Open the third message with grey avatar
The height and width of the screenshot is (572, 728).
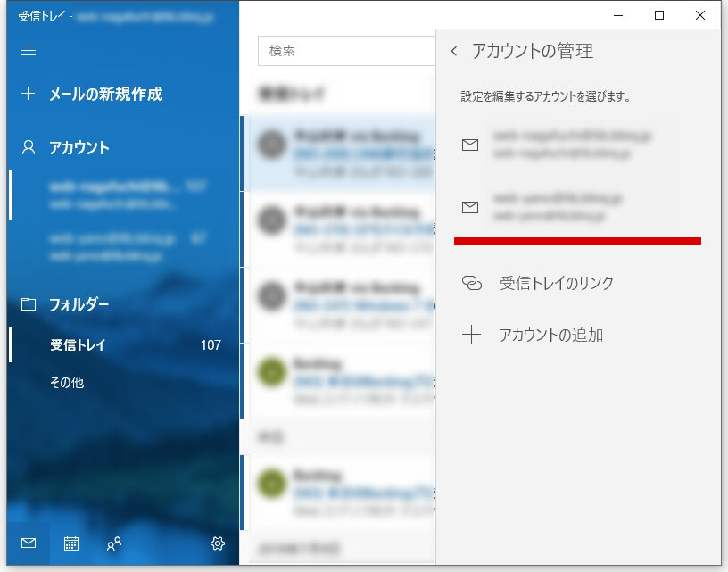click(338, 305)
